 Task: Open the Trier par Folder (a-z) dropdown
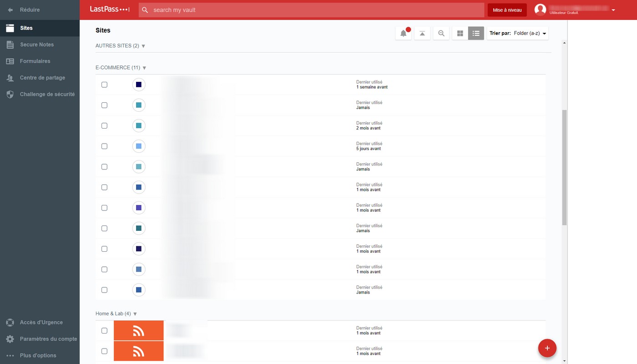pos(518,33)
